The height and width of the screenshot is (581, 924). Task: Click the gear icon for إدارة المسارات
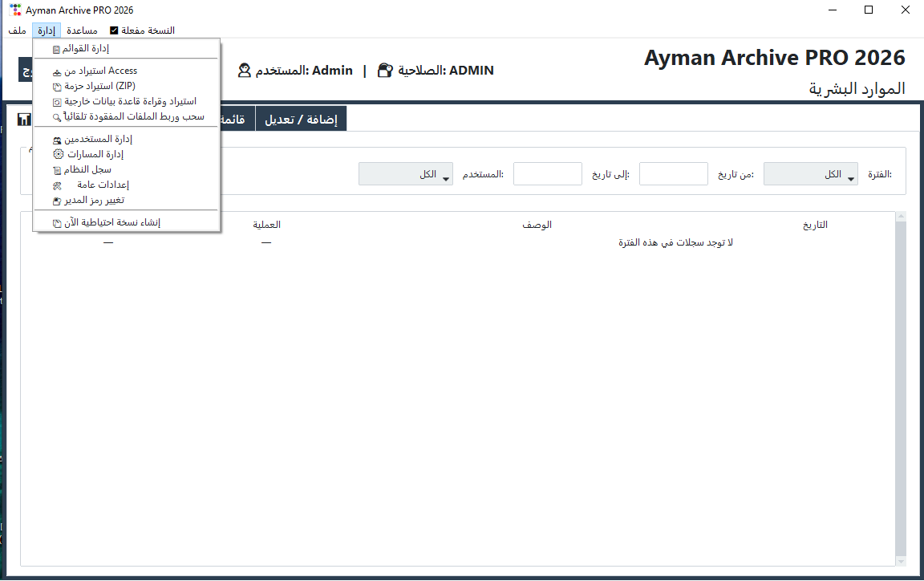coord(59,154)
